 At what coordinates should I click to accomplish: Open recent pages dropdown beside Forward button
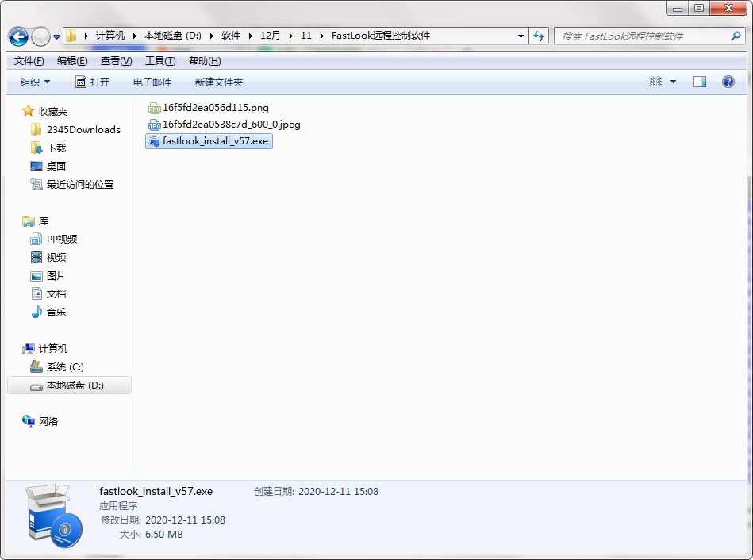[x=56, y=37]
